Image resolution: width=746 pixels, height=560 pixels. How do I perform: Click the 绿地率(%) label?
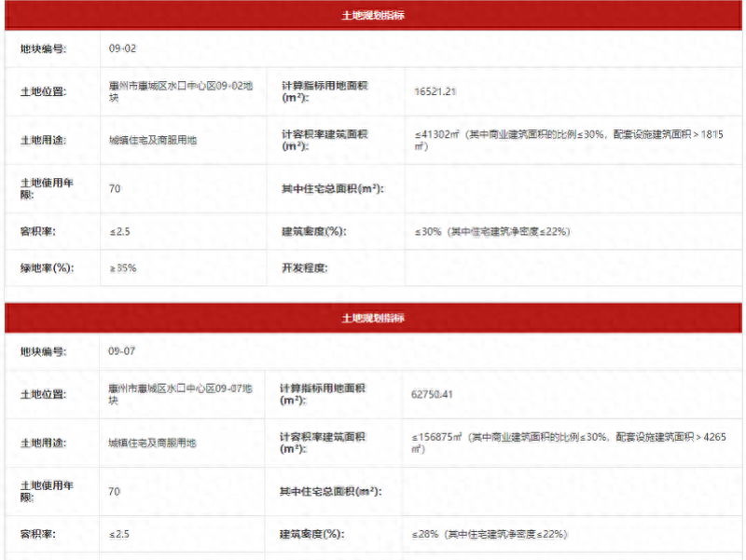click(x=48, y=268)
